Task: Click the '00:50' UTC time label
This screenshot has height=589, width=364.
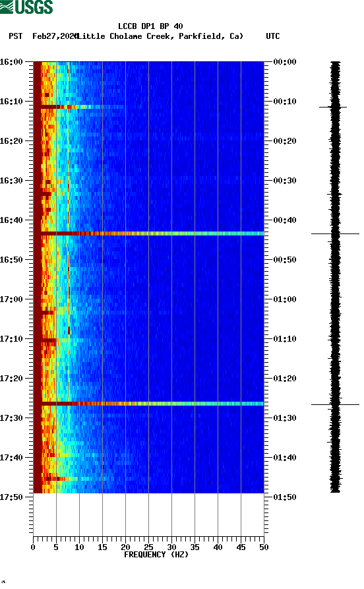Action: [x=285, y=260]
